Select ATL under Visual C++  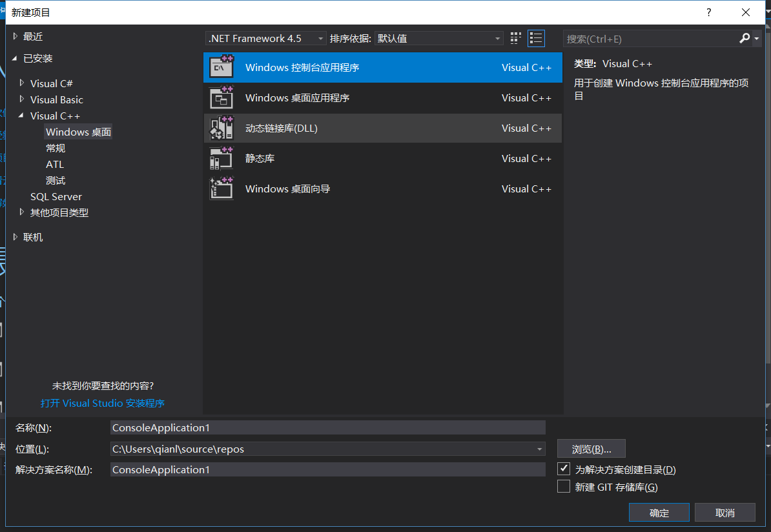[x=55, y=164]
